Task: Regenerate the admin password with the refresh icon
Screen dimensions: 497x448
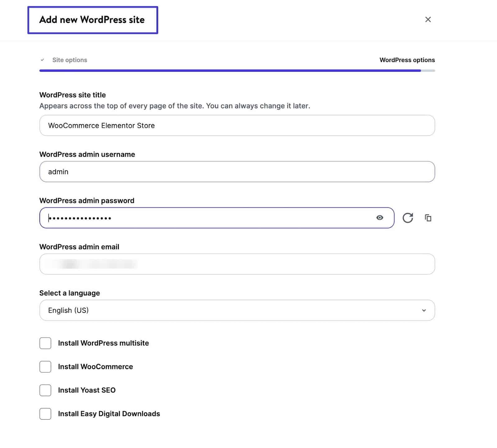Action: tap(408, 218)
